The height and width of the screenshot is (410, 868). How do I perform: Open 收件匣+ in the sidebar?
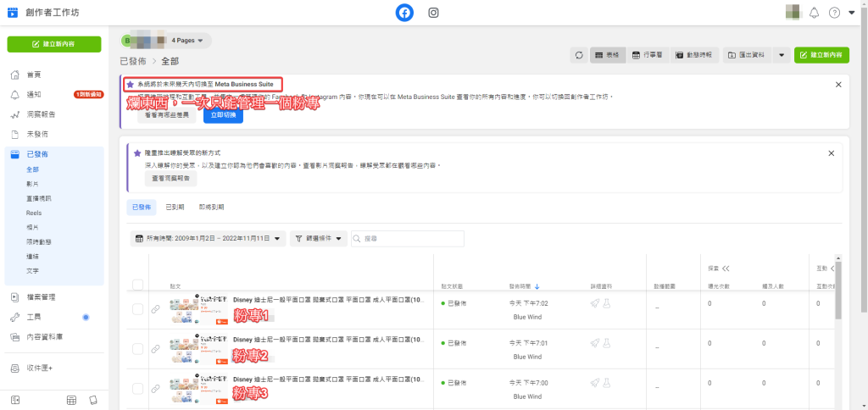click(x=39, y=368)
